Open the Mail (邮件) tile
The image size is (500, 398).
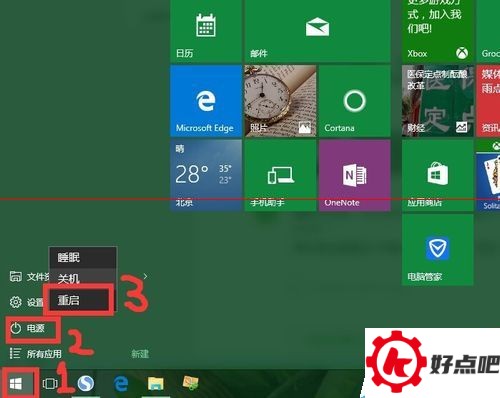tap(317, 31)
